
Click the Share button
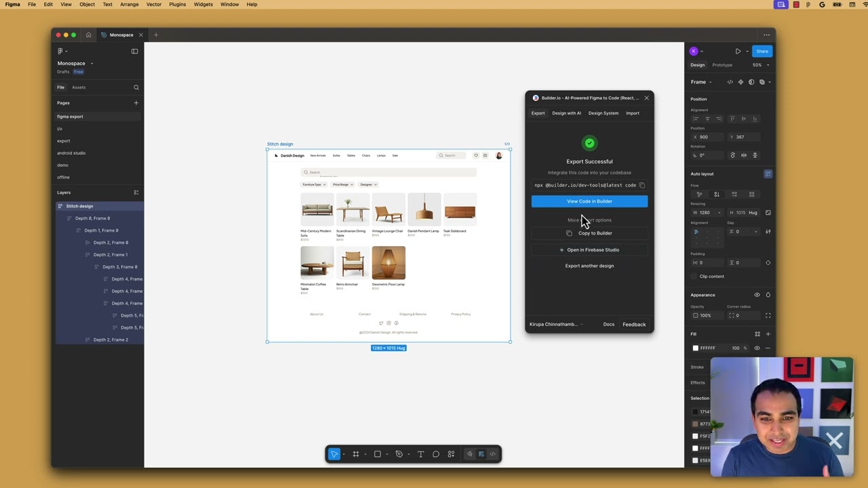tap(762, 52)
